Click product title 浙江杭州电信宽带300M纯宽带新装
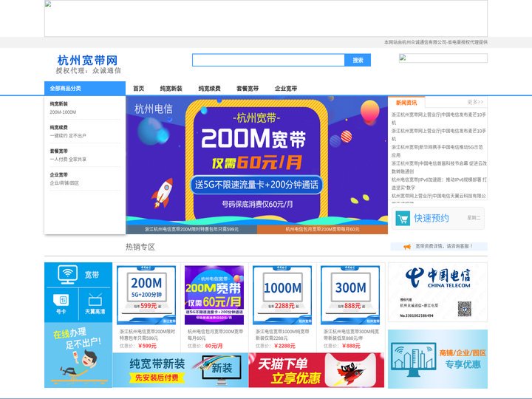Image resolution: width=532 pixels, height=399 pixels. point(352,335)
